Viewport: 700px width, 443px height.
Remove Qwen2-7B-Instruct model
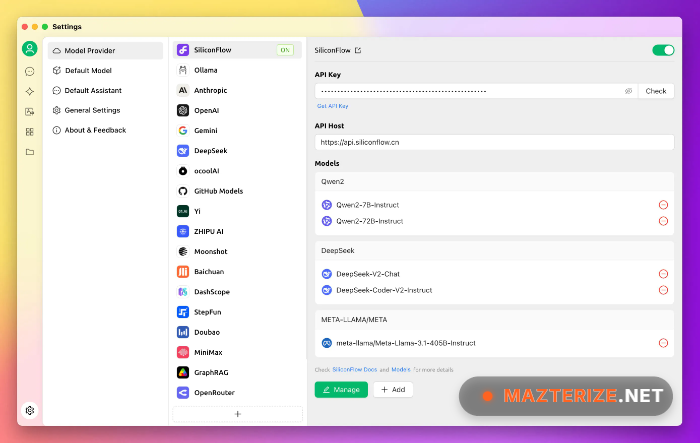(663, 205)
